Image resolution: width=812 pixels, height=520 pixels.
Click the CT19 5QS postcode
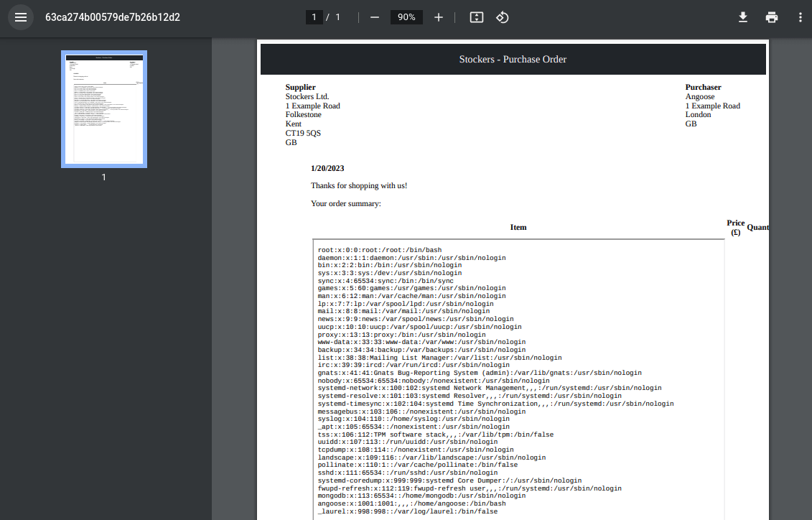coord(303,133)
